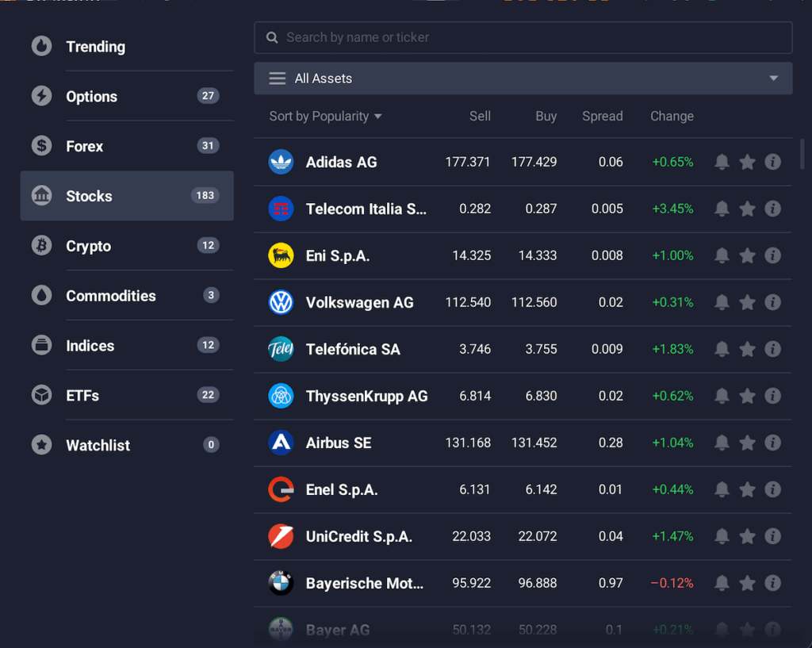
Task: Set a price alert for Adidas AG
Action: pyautogui.click(x=722, y=162)
